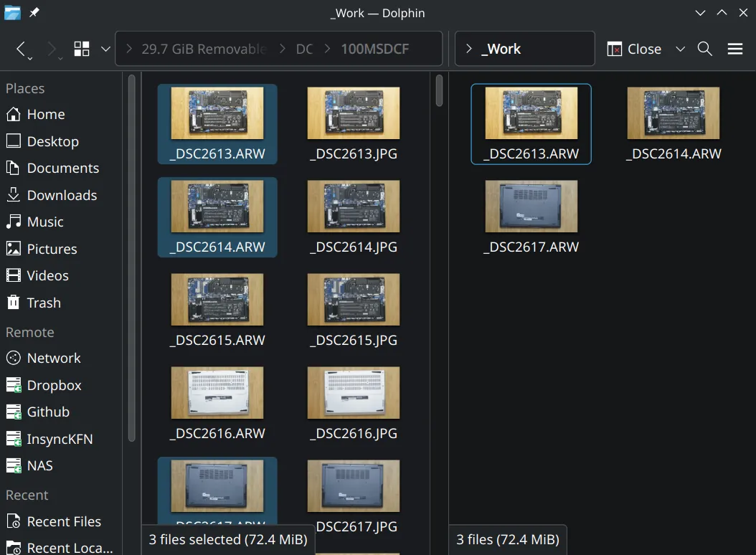Select _DSC2616.JPG thumbnail
This screenshot has width=756, height=555.
(354, 392)
